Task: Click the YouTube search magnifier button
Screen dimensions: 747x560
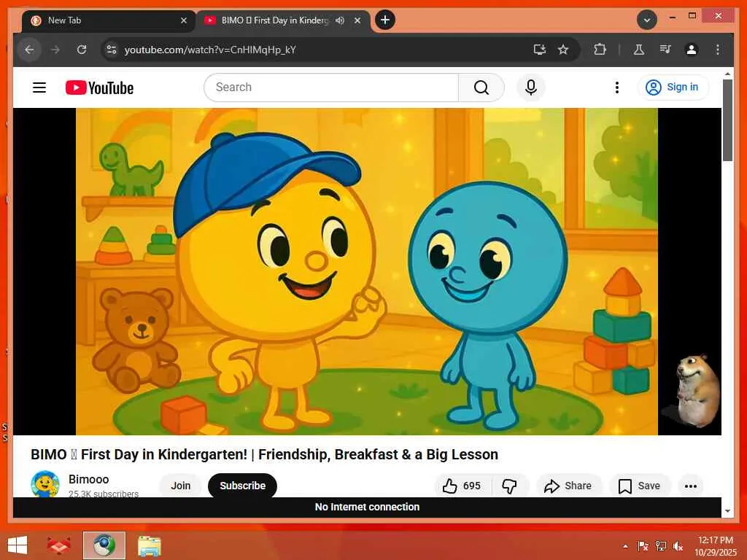Action: tap(481, 87)
